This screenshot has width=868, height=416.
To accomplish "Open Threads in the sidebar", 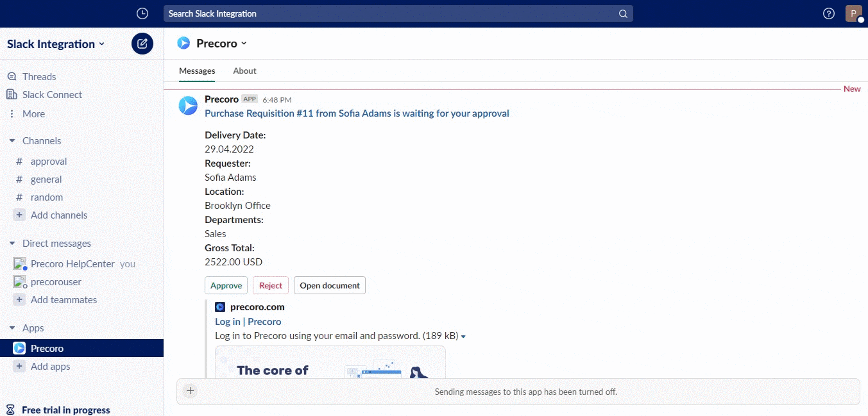I will [x=39, y=77].
